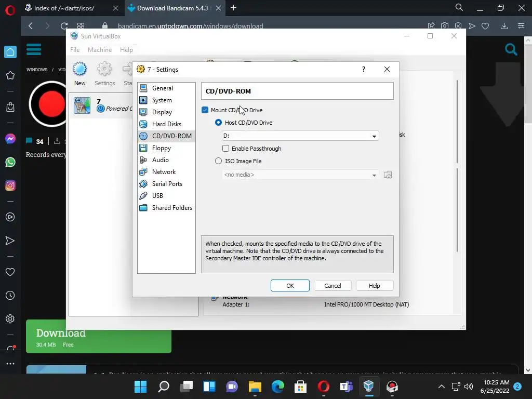Open Opera easy setup menu icon

[522, 26]
